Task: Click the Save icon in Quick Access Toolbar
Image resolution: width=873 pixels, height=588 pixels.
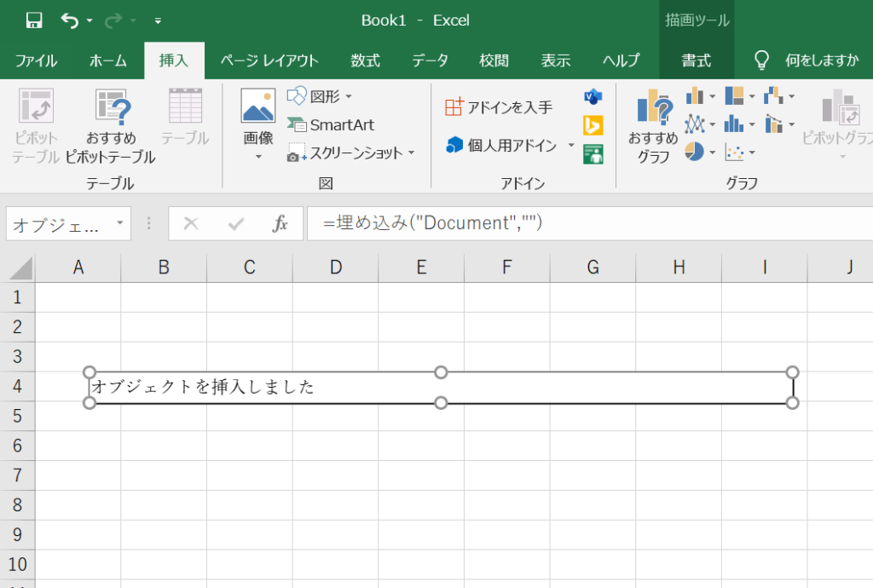Action: (33, 19)
